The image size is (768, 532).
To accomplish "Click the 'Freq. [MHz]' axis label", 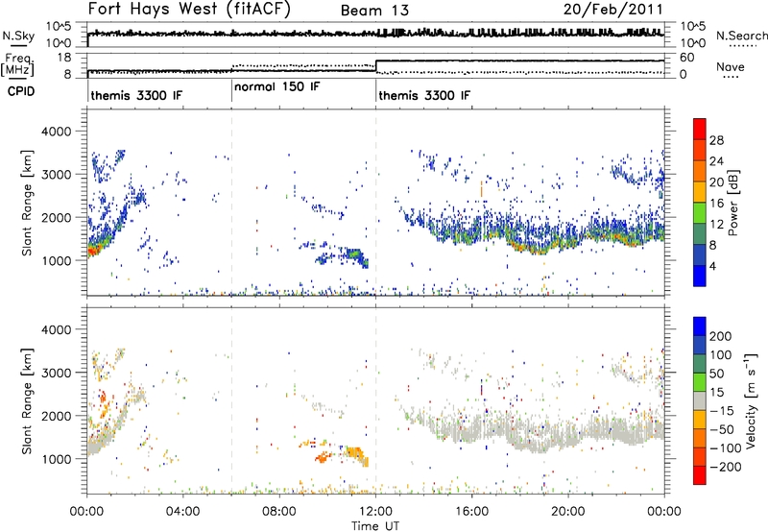I will point(17,65).
